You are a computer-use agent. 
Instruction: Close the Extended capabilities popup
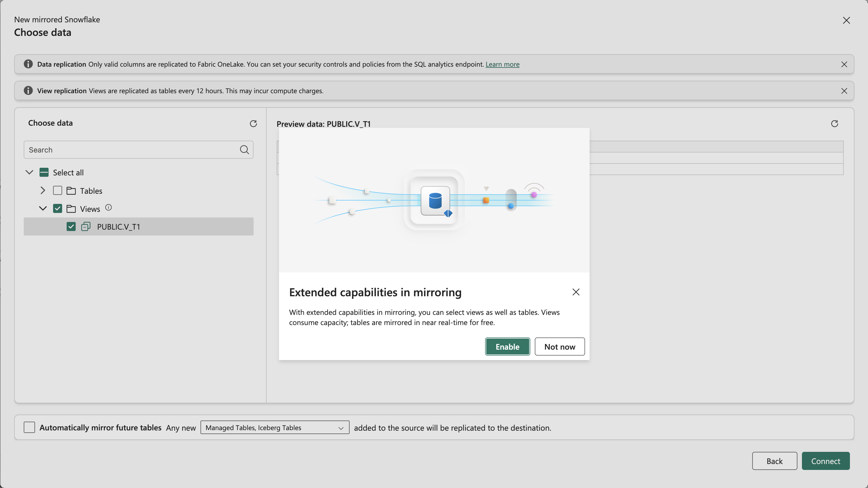click(575, 292)
